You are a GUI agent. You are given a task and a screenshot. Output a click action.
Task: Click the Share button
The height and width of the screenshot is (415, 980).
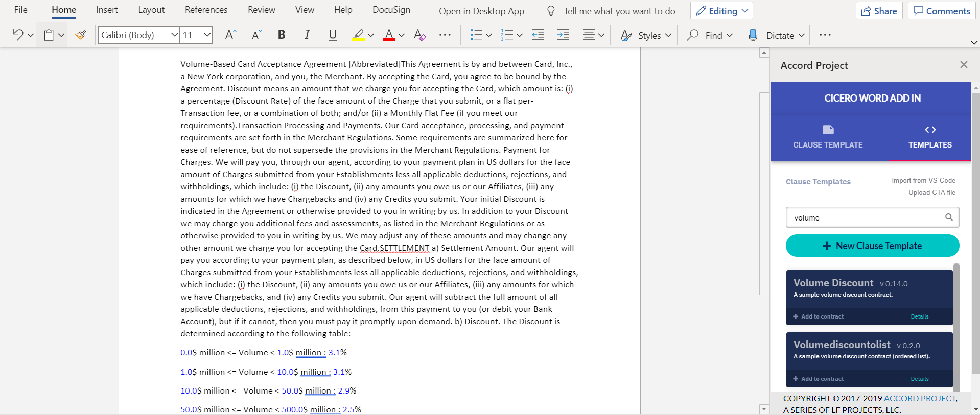pyautogui.click(x=879, y=11)
